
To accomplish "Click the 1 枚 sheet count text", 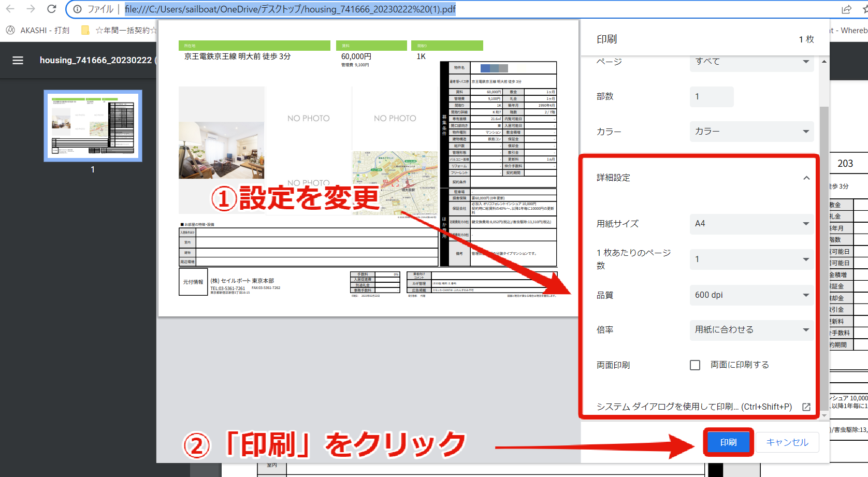I will click(806, 39).
